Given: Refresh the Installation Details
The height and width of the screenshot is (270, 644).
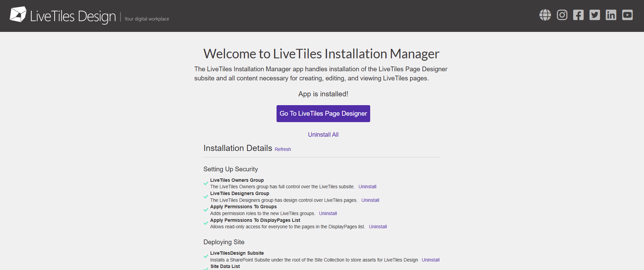Looking at the screenshot, I should point(283,149).
